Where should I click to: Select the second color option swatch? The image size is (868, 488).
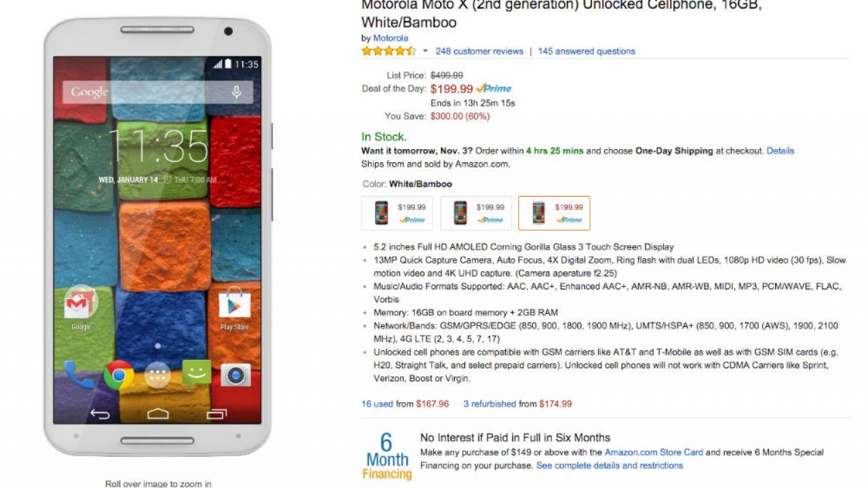[475, 213]
